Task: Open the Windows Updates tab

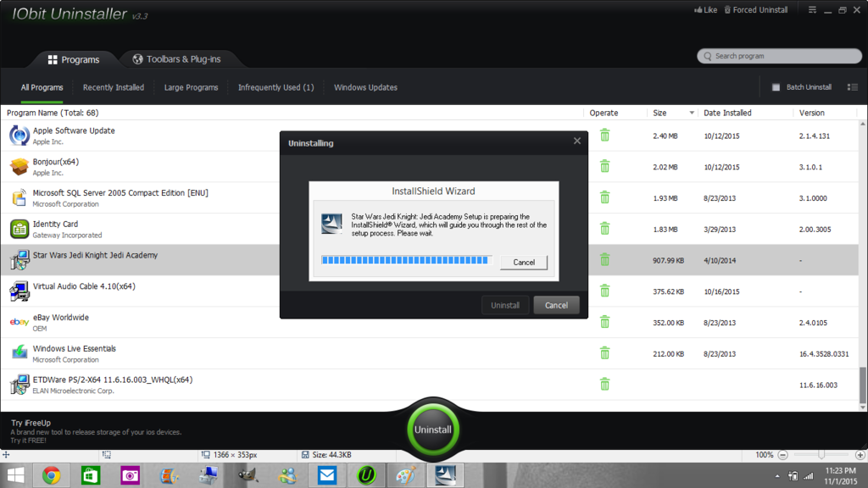Action: coord(365,87)
